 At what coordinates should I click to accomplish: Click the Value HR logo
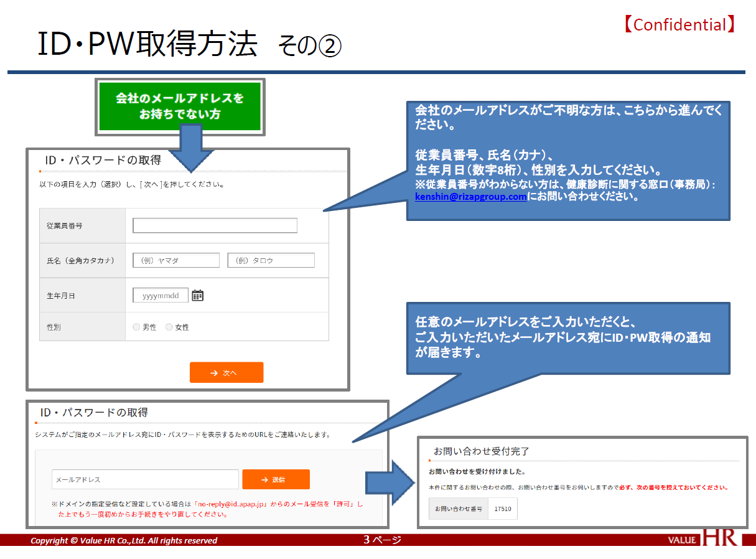tap(702, 538)
